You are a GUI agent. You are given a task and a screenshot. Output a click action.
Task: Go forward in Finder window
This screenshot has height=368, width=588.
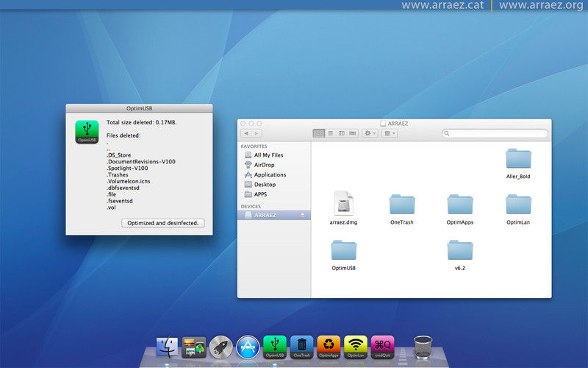[x=257, y=133]
